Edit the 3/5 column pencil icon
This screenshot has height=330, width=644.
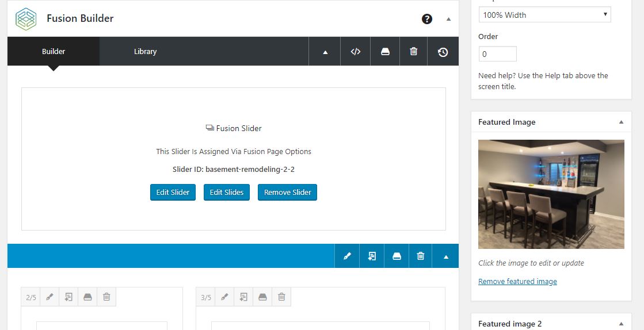pos(224,297)
